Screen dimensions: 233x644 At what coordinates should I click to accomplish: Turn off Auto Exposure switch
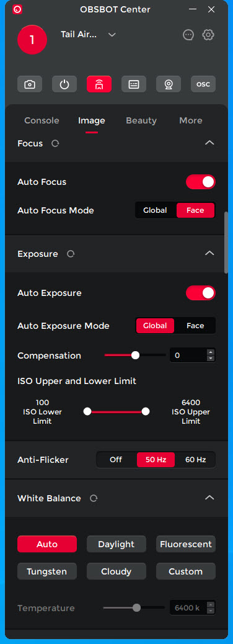201,293
